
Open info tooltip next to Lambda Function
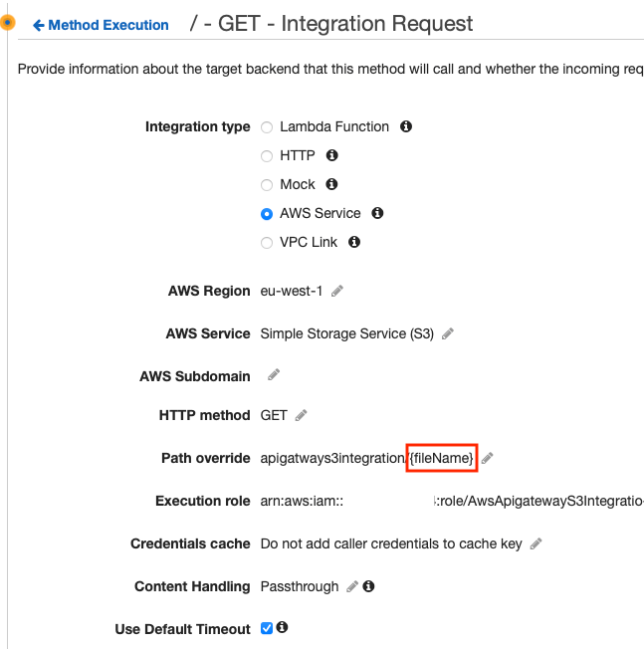406,127
